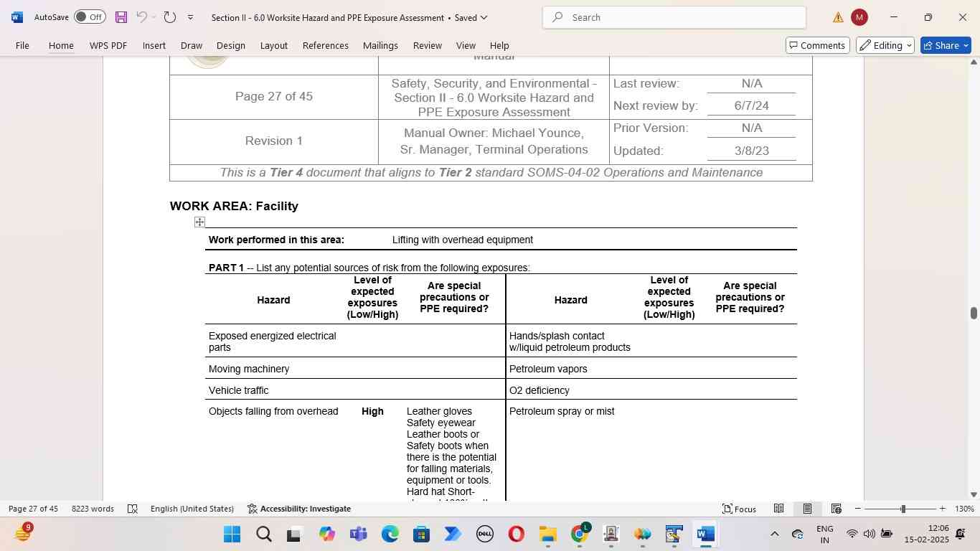The height and width of the screenshot is (551, 980).
Task: Click the Redo icon
Action: point(170,17)
